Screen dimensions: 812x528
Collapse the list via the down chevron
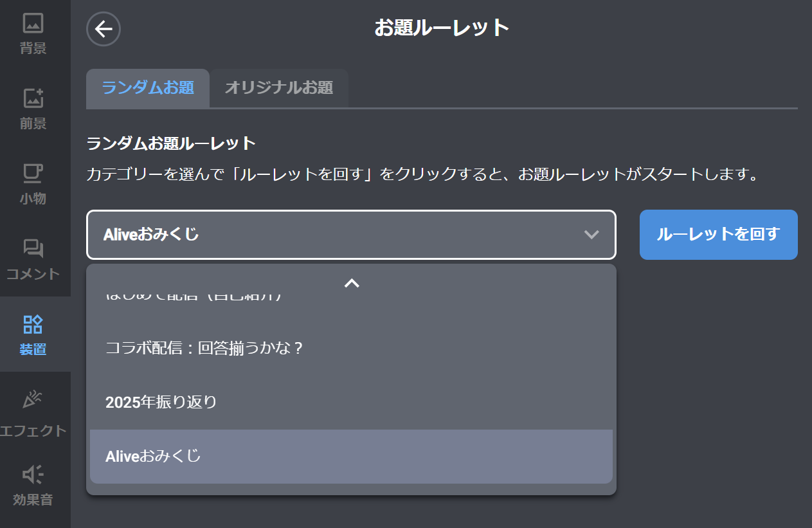[591, 235]
